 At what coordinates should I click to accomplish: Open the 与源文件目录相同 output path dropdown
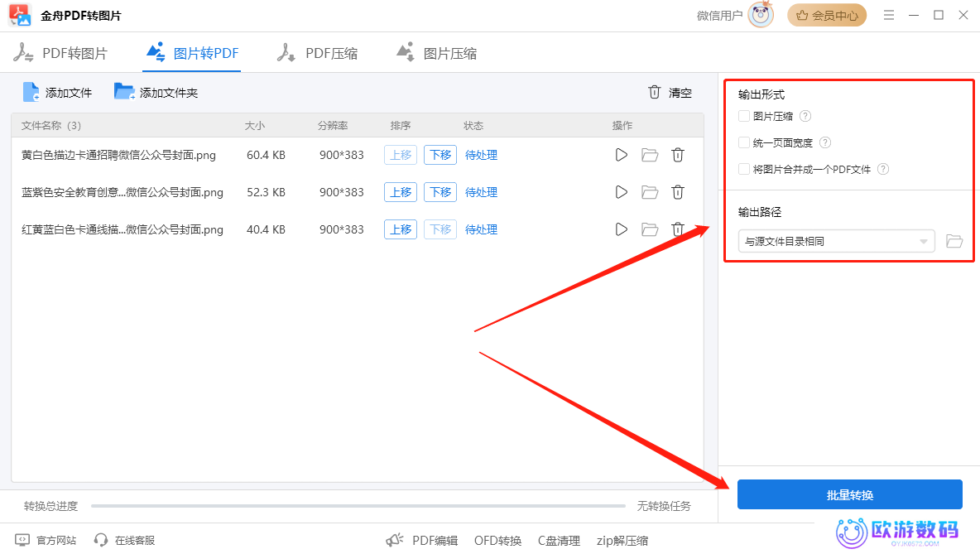pos(836,241)
